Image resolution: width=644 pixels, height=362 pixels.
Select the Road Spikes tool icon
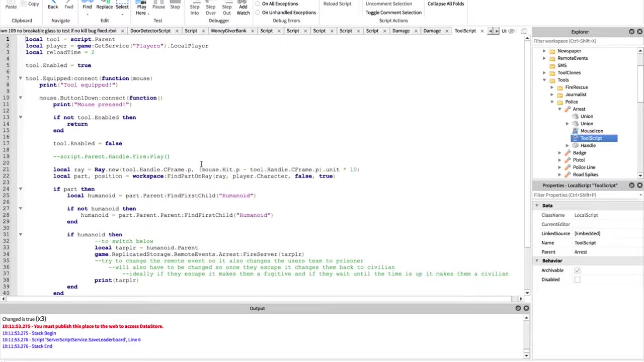(568, 175)
